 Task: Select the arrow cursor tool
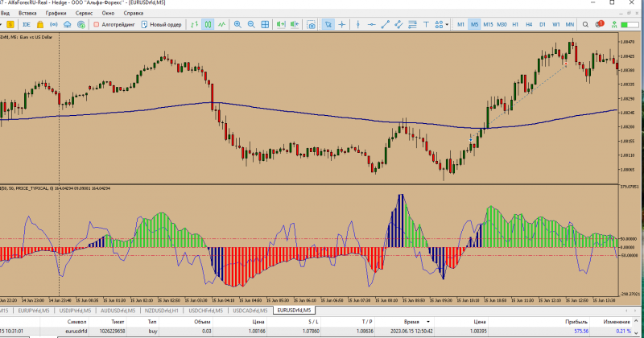(328, 25)
